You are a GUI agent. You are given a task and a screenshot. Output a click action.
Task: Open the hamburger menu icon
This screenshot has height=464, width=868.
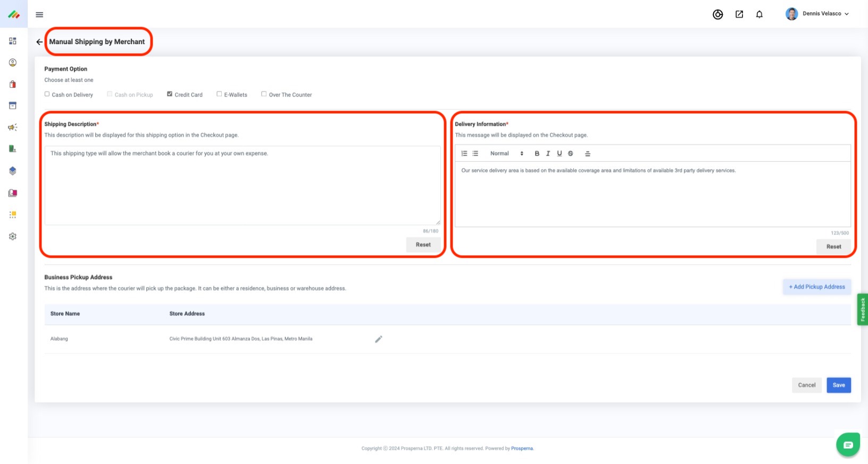point(39,15)
